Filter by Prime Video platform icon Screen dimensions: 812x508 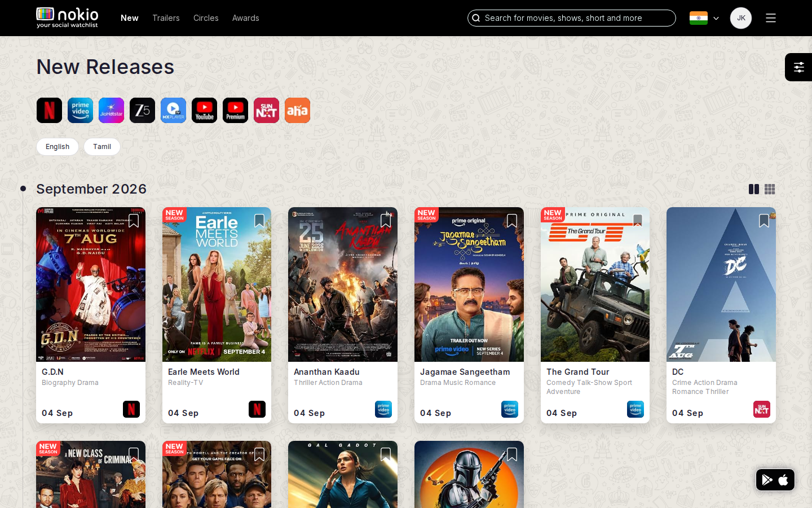tap(80, 110)
